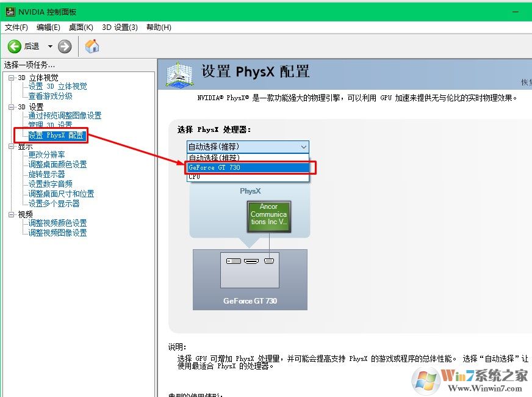This screenshot has height=397, width=532.
Task: Open 更改分辨率 task
Action: [46, 155]
